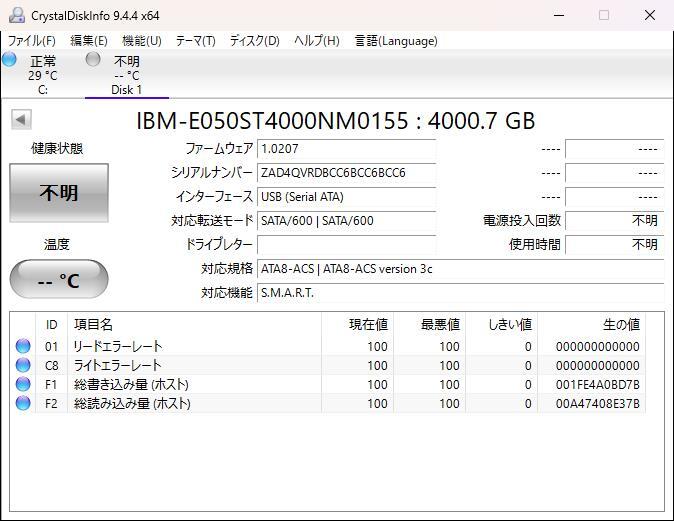Screen dimensions: 674x521
Task: Click the power-on count field 電源投入回数
Action: 615,221
